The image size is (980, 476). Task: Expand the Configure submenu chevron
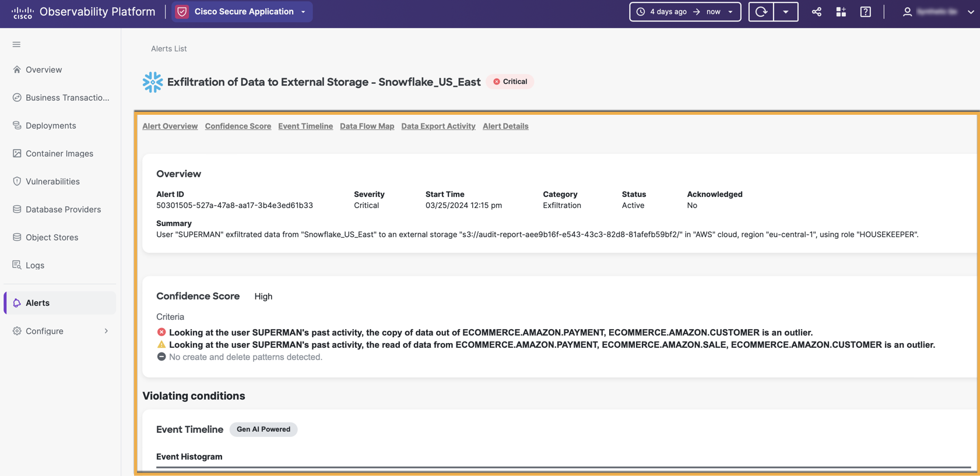(106, 331)
